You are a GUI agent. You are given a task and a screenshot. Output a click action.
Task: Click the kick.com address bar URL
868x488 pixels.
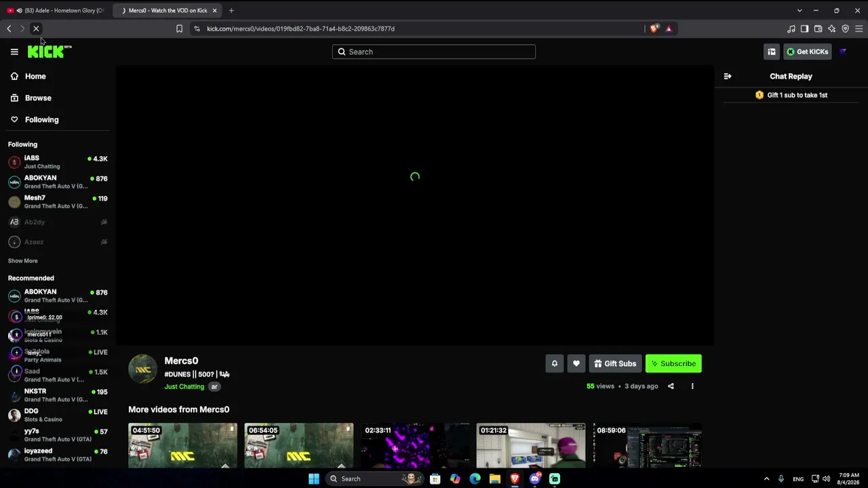tap(300, 28)
